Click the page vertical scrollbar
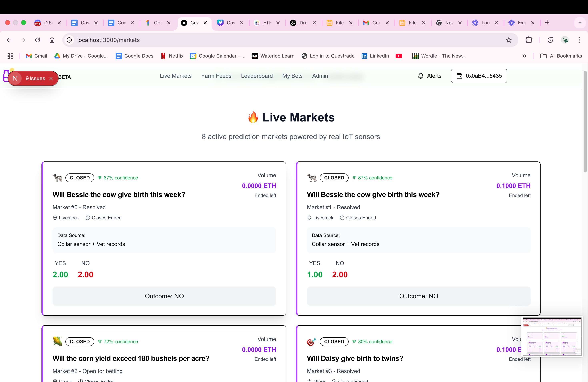This screenshot has height=382, width=588. (x=585, y=122)
